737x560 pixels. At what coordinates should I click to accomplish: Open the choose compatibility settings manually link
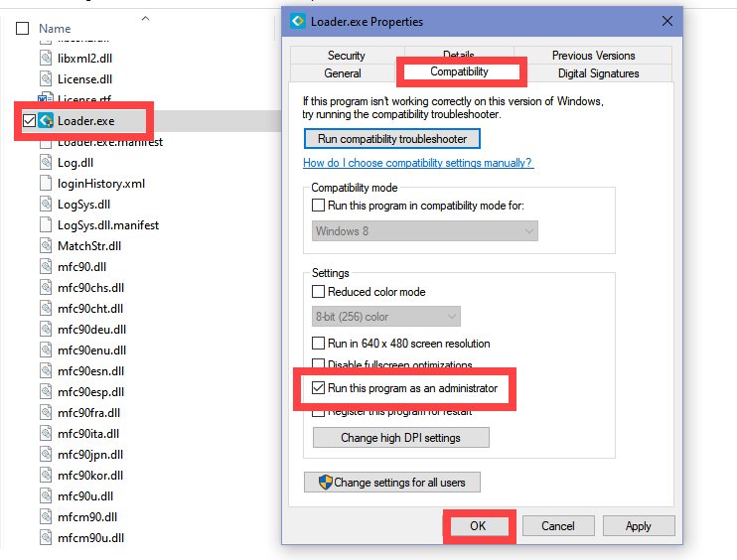[418, 163]
